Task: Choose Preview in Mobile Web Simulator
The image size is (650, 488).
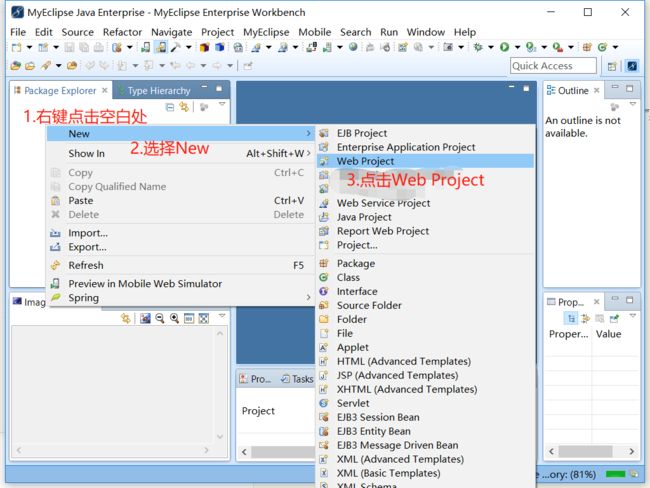Action: point(181,284)
